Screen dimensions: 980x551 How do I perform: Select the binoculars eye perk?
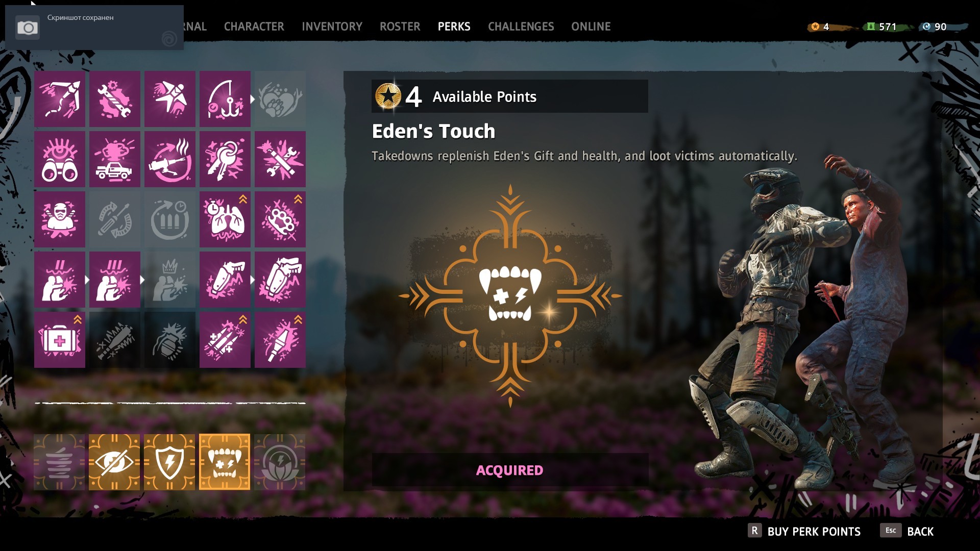coord(60,159)
